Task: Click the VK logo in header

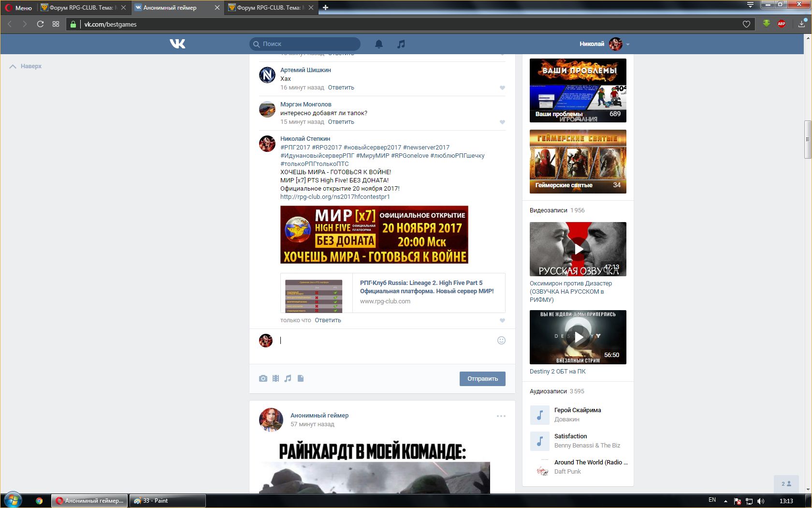Action: pyautogui.click(x=177, y=44)
